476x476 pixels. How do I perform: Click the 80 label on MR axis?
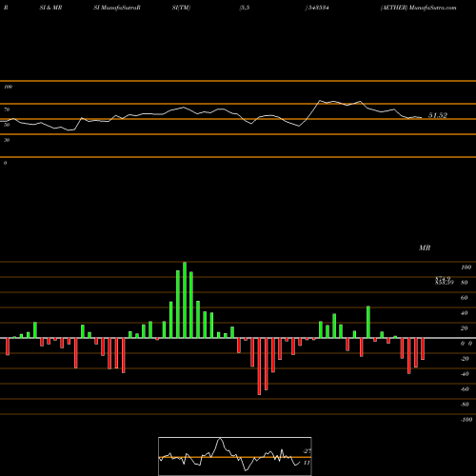tap(465, 283)
